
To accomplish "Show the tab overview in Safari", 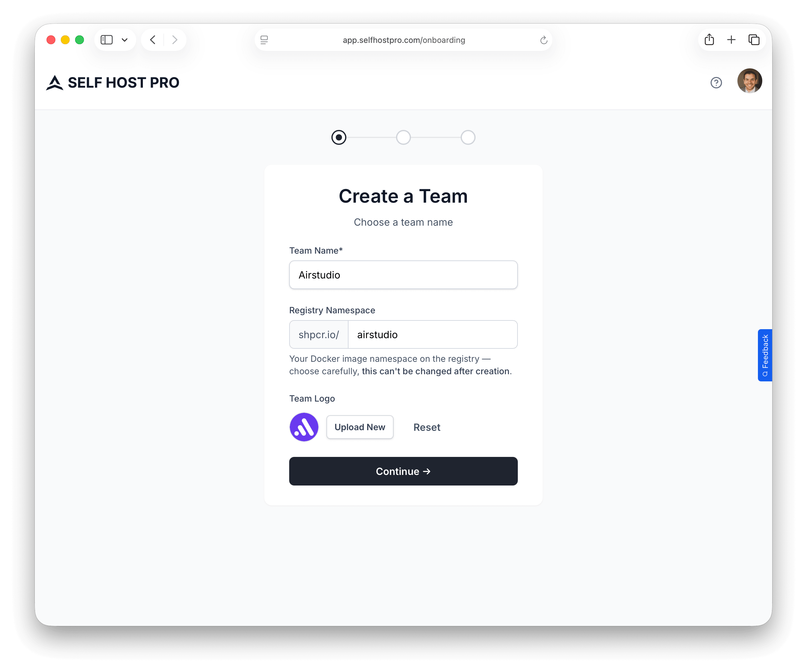I will click(x=754, y=39).
